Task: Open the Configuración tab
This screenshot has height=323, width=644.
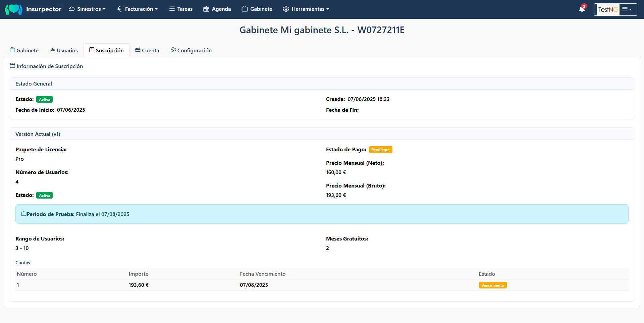Action: (x=191, y=50)
